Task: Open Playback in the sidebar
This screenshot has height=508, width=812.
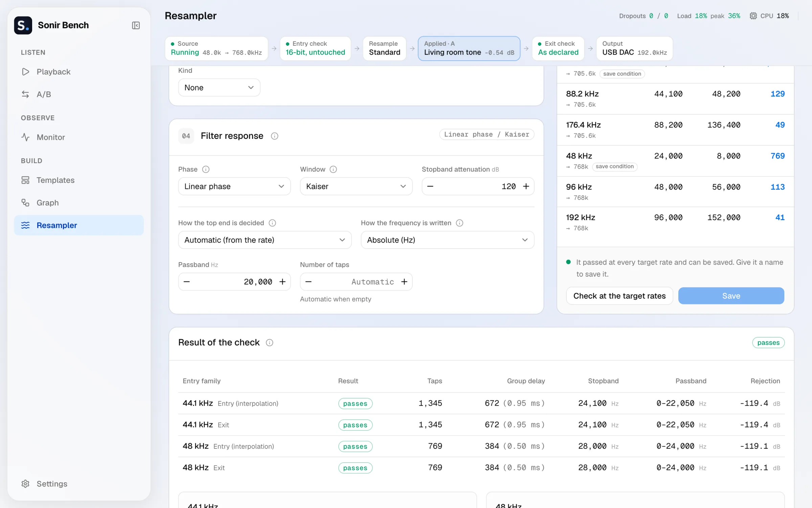Action: [79, 72]
